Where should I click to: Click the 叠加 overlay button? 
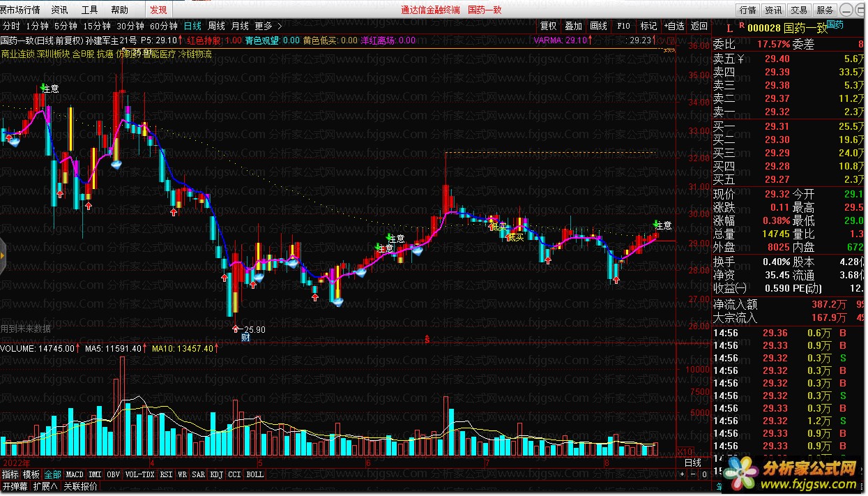(573, 26)
